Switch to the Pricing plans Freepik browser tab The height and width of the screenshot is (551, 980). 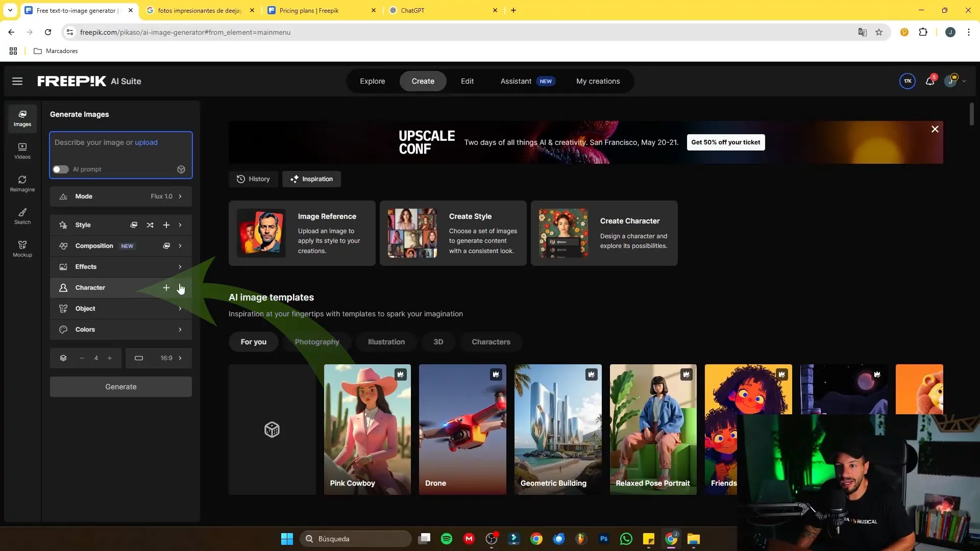point(322,10)
